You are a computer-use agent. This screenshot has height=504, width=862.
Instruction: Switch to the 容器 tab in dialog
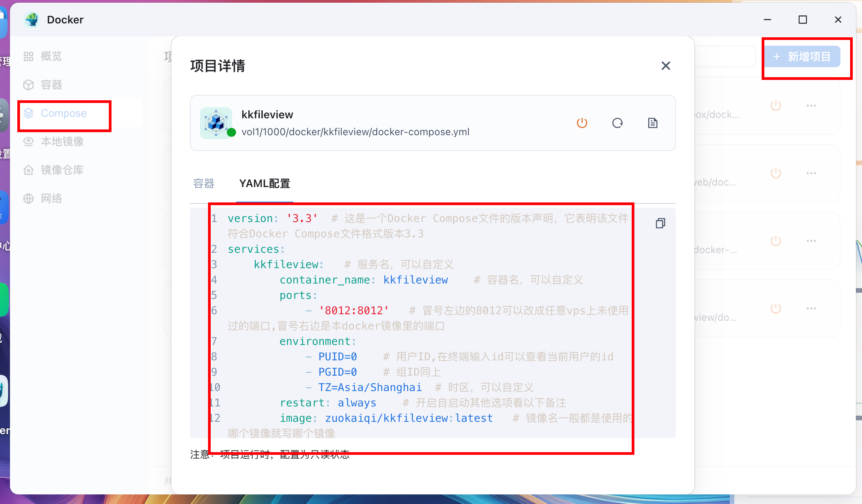[204, 184]
